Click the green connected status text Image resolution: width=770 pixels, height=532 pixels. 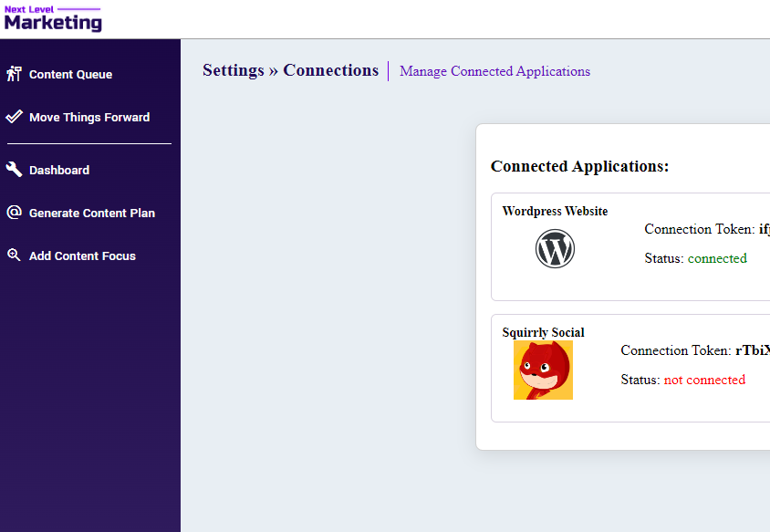[x=717, y=258]
